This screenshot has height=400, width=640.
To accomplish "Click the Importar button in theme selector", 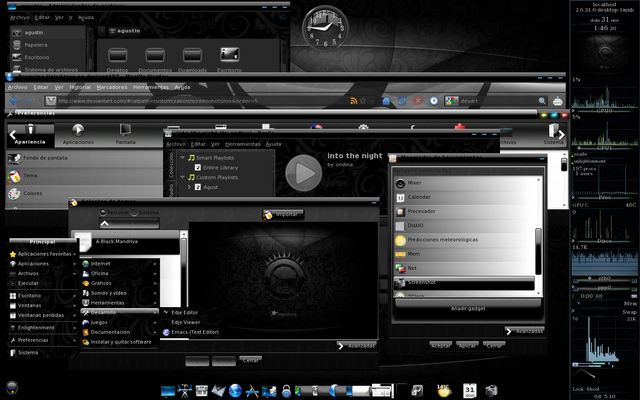I will point(283,214).
